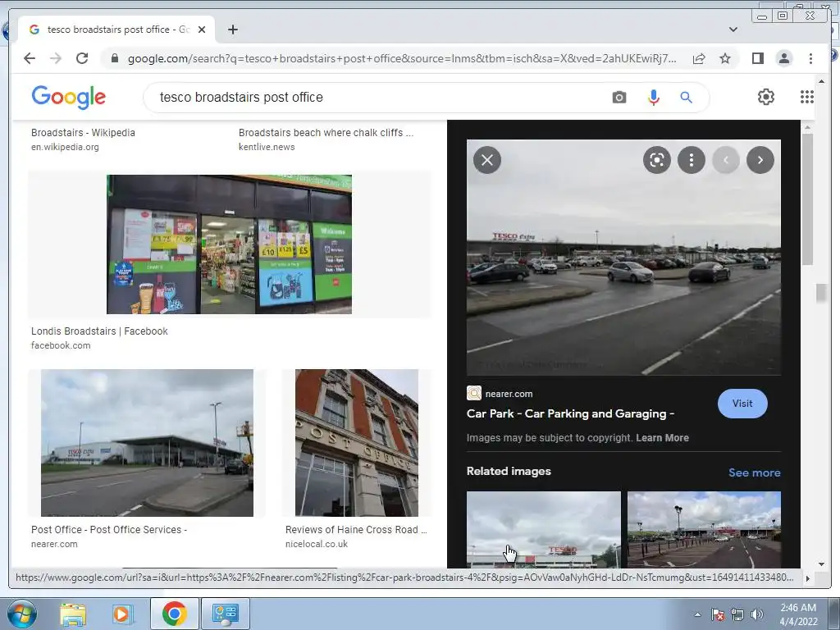Open first related image with Tesco sign
Viewport: 840px width, 630px height.
543,529
